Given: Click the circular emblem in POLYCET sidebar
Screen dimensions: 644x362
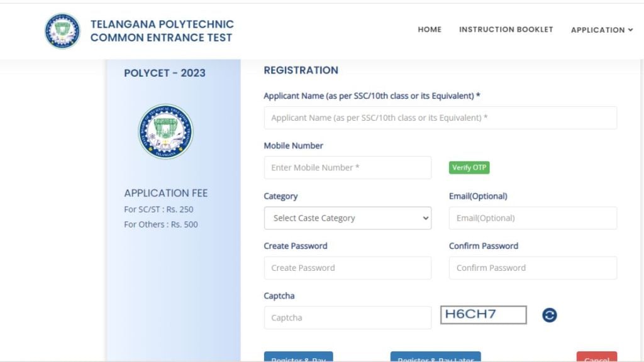Looking at the screenshot, I should 165,131.
